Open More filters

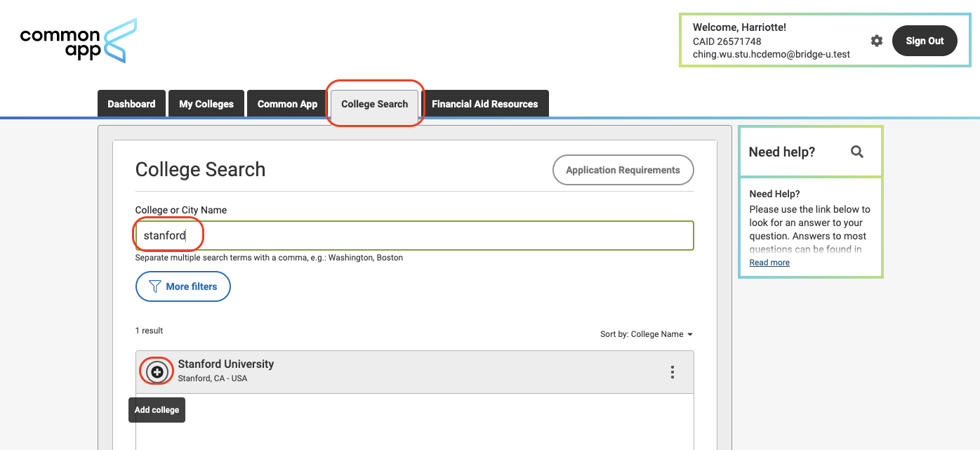click(x=183, y=286)
